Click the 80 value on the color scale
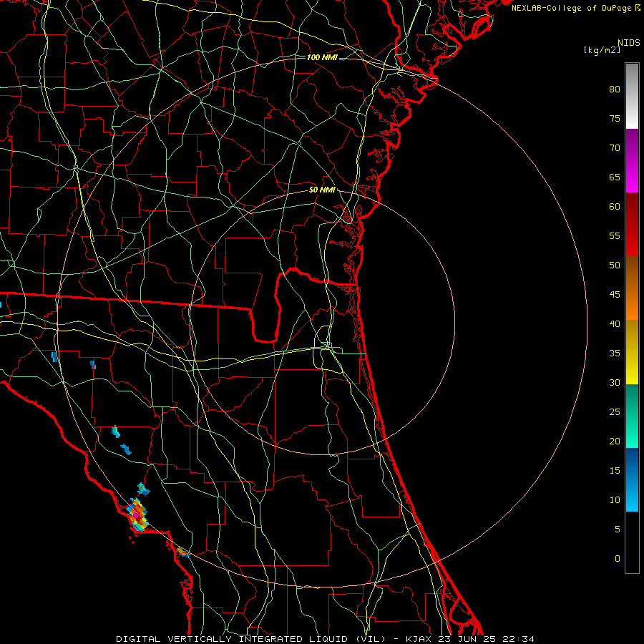This screenshot has width=644, height=644. coord(615,89)
